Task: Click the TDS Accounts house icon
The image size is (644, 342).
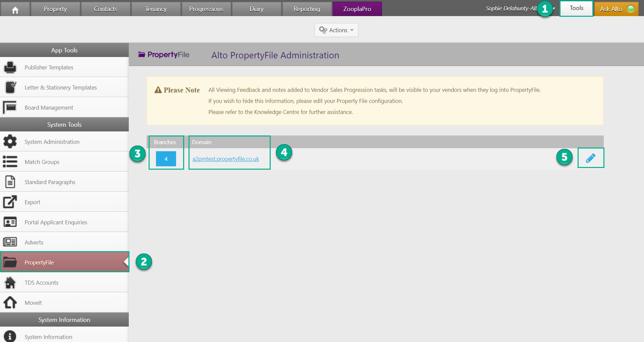Action: 10,282
